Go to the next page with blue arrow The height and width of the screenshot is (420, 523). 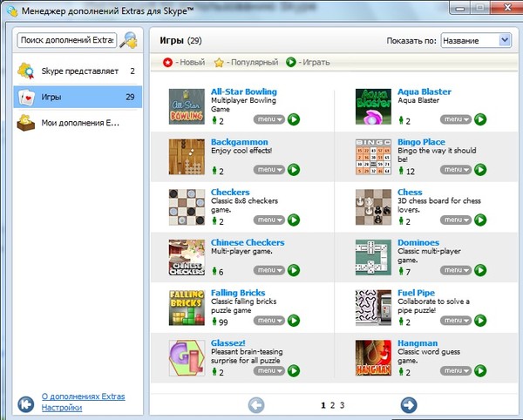(409, 405)
